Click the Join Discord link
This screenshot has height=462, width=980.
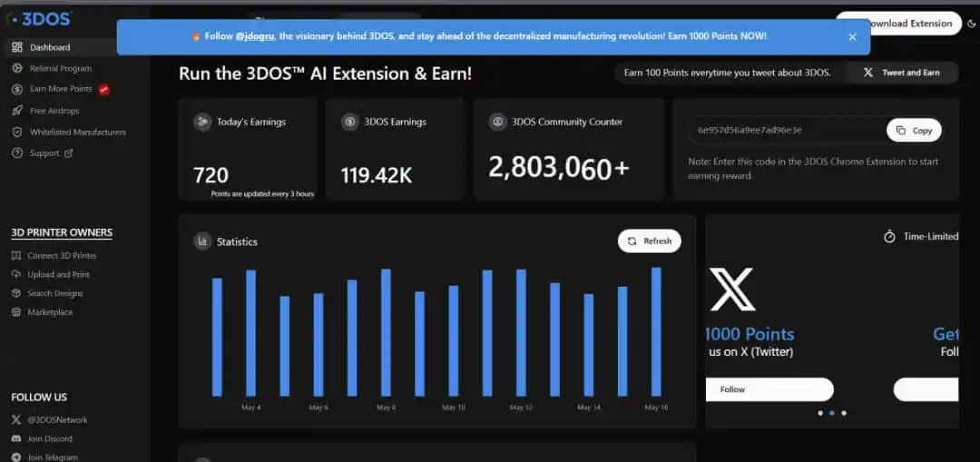[50, 439]
